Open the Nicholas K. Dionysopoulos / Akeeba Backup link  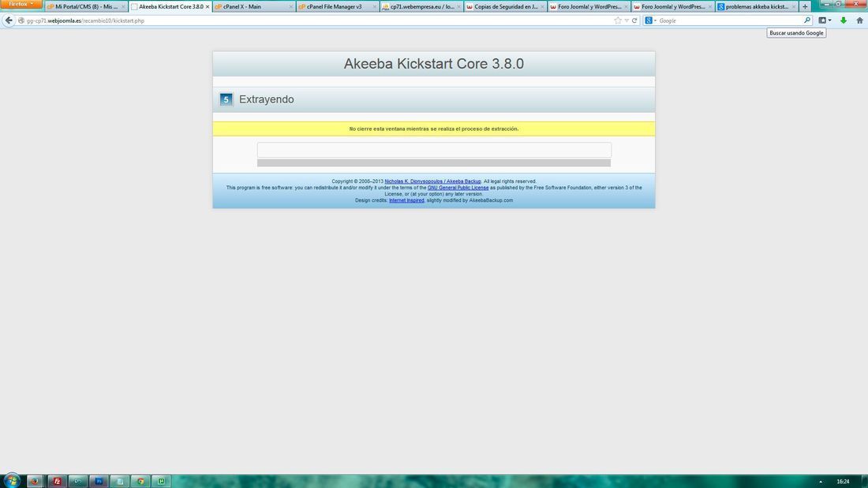(433, 181)
